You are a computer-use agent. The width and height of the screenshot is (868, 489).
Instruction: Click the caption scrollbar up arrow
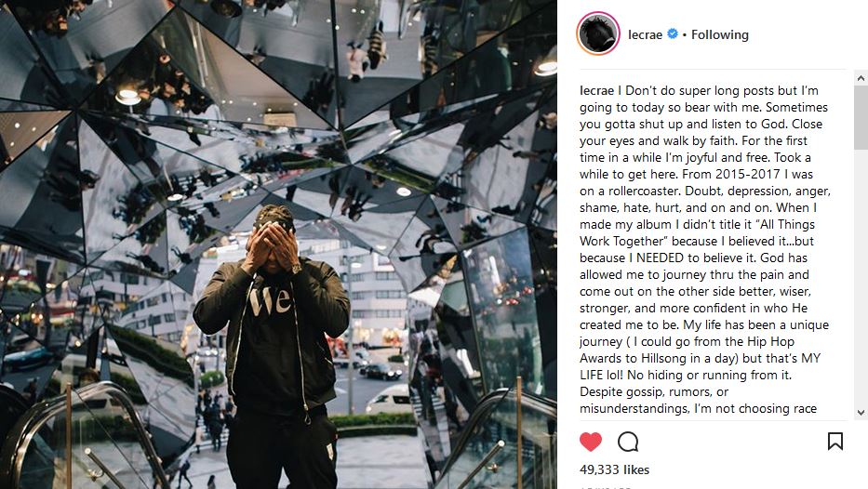click(x=861, y=78)
